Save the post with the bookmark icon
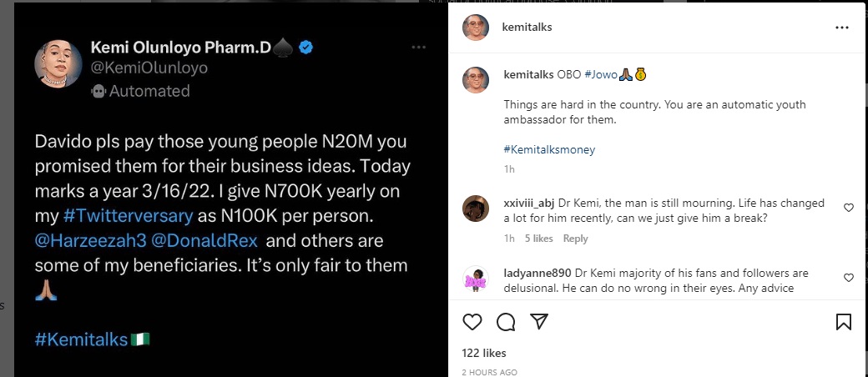Image resolution: width=868 pixels, height=377 pixels. tap(843, 321)
